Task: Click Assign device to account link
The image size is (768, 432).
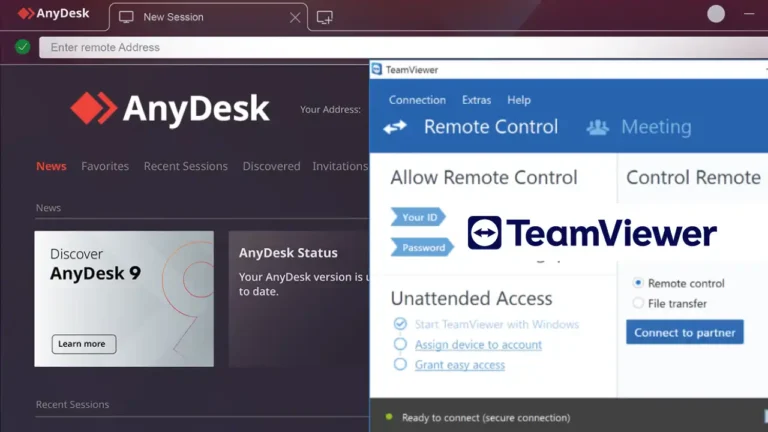Action: click(x=478, y=345)
